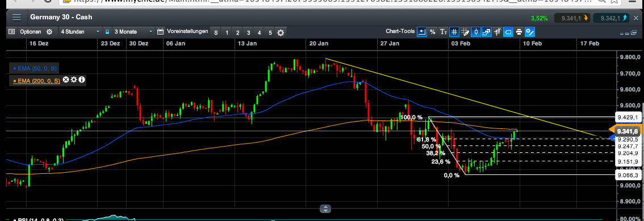Click the 0,0 % Fibonacci level label

coord(452,176)
